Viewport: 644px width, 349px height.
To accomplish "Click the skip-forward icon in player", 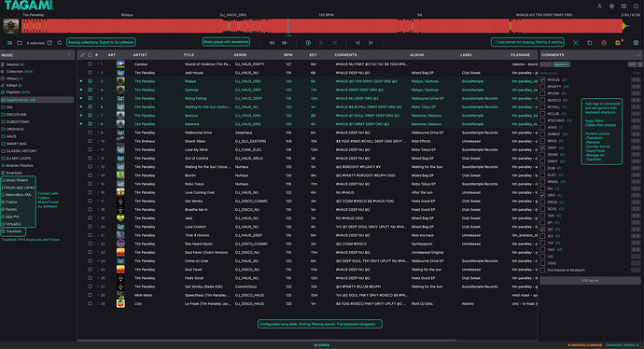I will point(371,43).
